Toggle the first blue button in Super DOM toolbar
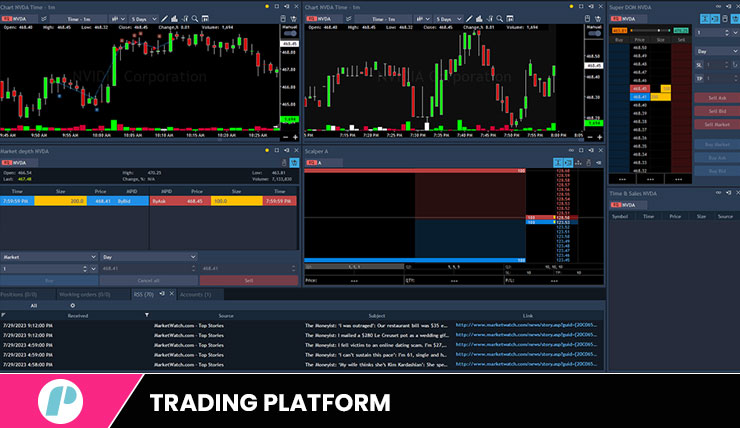740x428 pixels. pos(705,19)
